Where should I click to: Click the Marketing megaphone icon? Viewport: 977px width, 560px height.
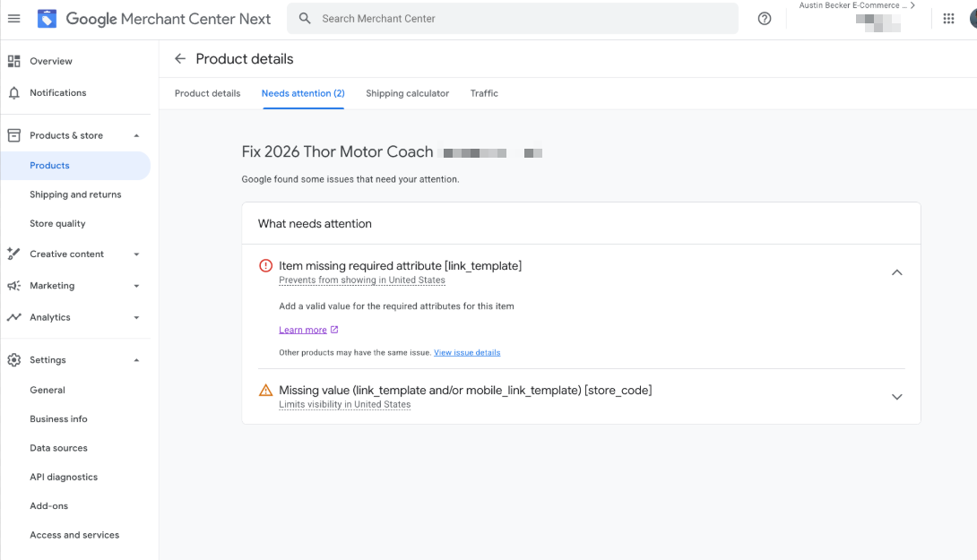13,286
